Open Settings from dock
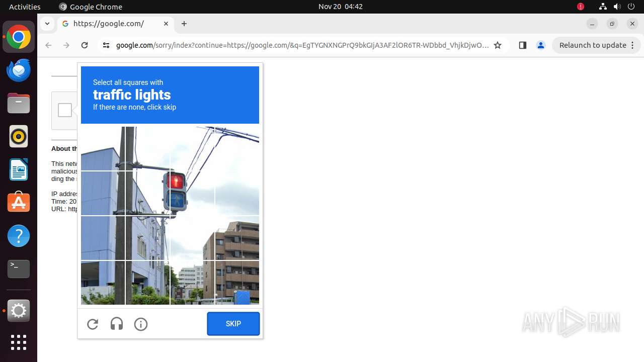The image size is (644, 362). 19,311
